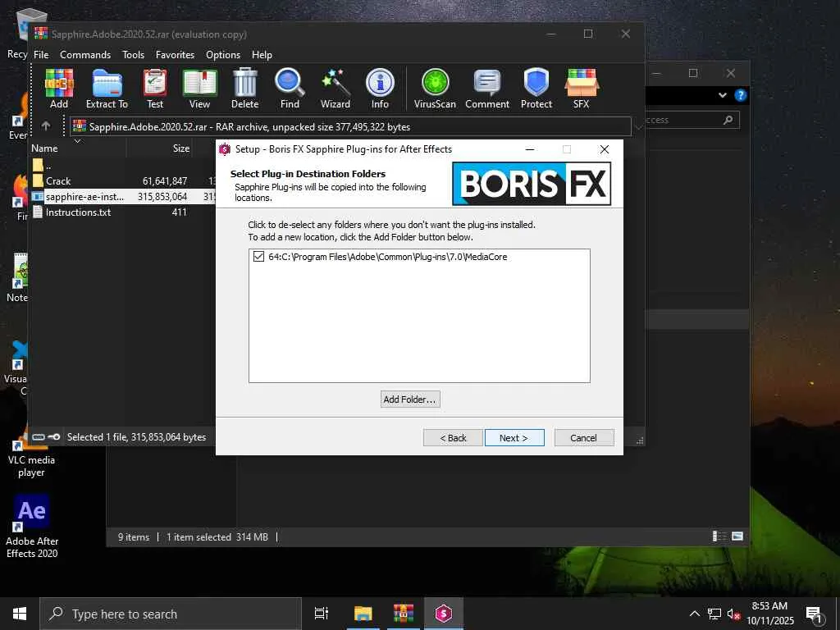Viewport: 840px width, 630px height.
Task: Click the Sapphire installer taskbar icon
Action: (x=444, y=614)
